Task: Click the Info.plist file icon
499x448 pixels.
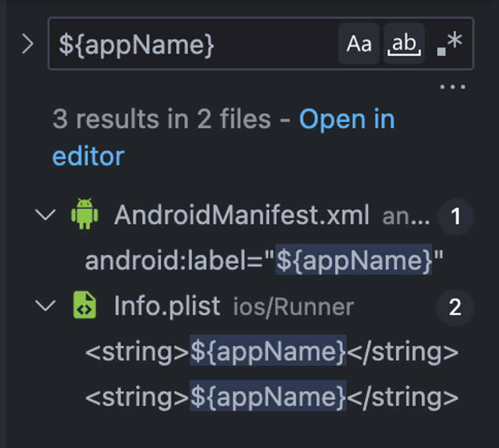Action: point(85,304)
